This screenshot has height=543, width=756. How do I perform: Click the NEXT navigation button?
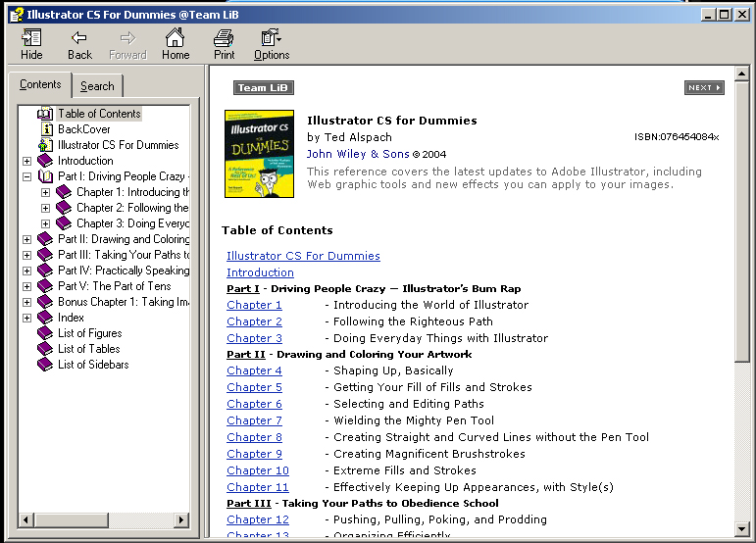(704, 87)
